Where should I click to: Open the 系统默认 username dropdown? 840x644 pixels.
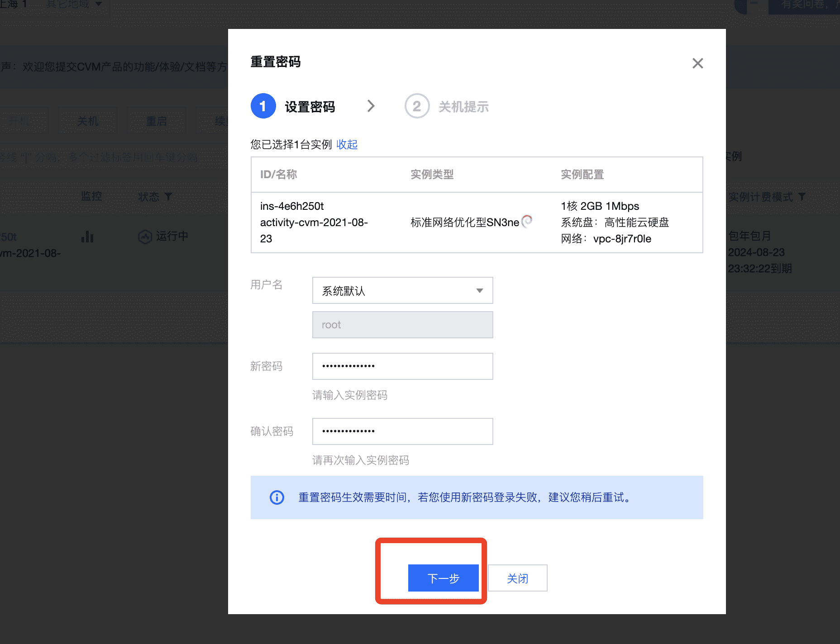(402, 290)
